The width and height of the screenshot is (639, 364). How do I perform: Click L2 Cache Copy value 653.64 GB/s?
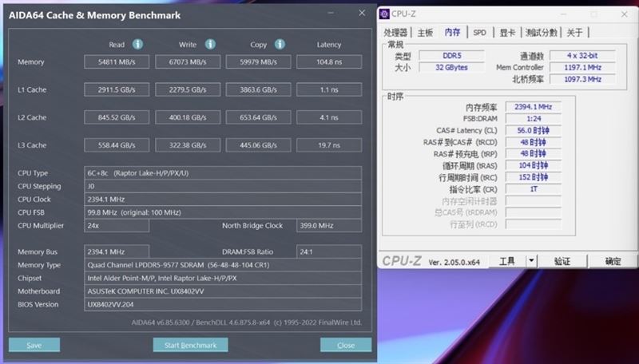(x=258, y=117)
